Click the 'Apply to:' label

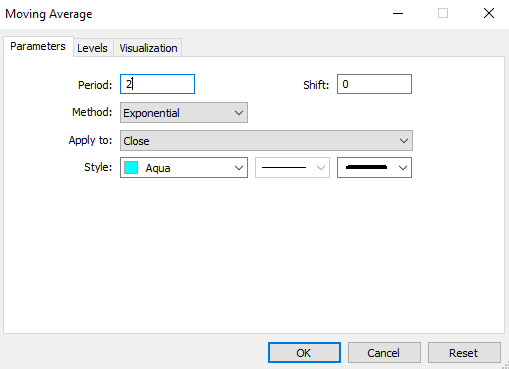[90, 140]
